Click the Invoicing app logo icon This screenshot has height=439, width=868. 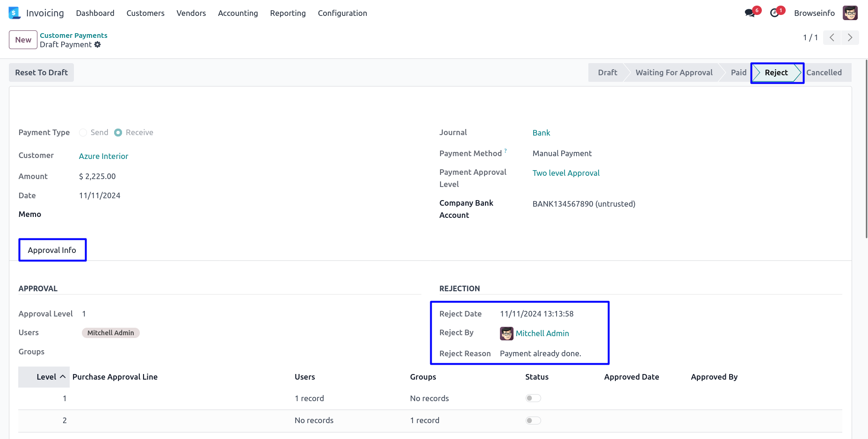(x=14, y=13)
